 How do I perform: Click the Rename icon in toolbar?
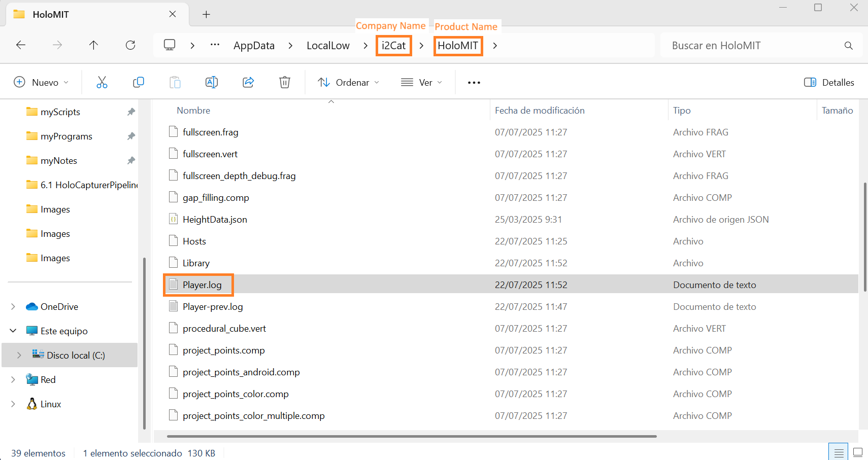pyautogui.click(x=212, y=82)
